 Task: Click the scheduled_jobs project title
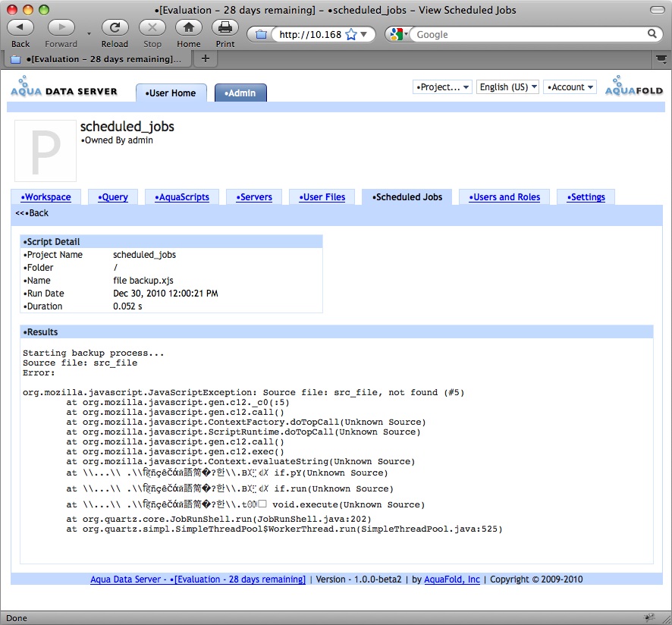[x=127, y=127]
